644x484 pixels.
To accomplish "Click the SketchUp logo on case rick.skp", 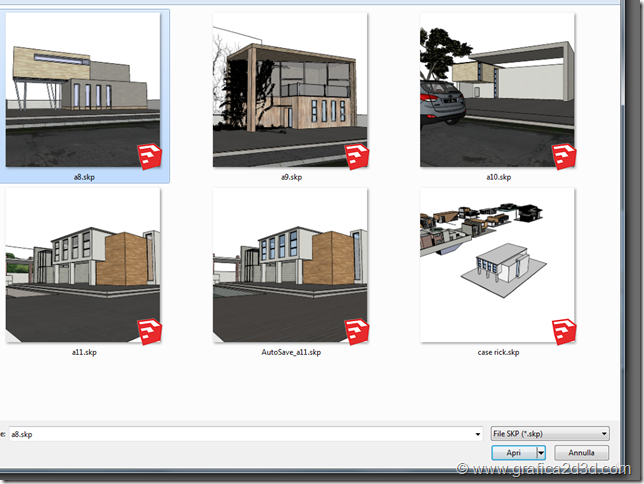I will tap(564, 331).
